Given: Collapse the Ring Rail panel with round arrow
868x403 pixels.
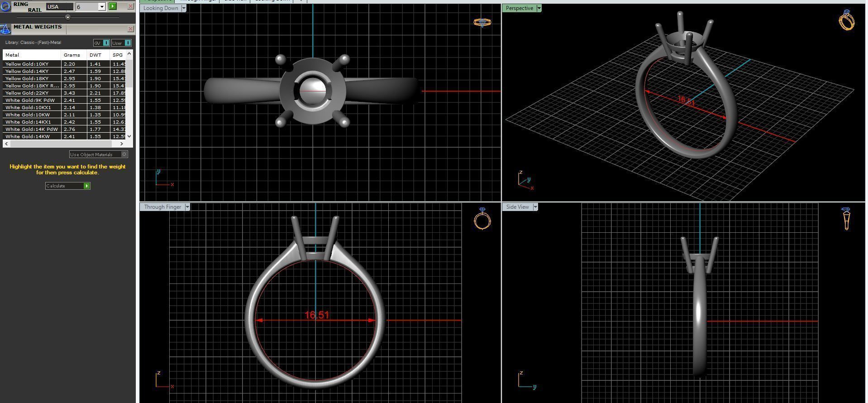Looking at the screenshot, I should [68, 17].
